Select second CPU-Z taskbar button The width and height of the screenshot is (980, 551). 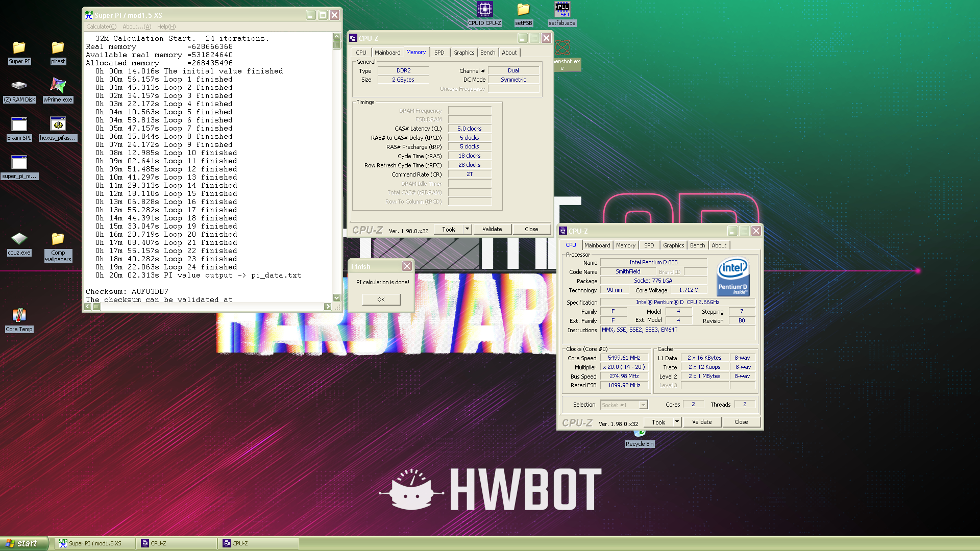(258, 543)
